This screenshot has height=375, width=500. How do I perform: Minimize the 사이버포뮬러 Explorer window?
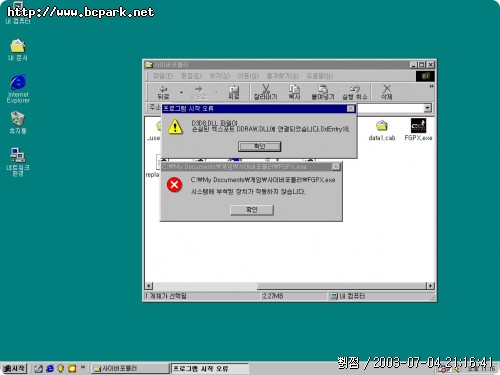[414, 65]
